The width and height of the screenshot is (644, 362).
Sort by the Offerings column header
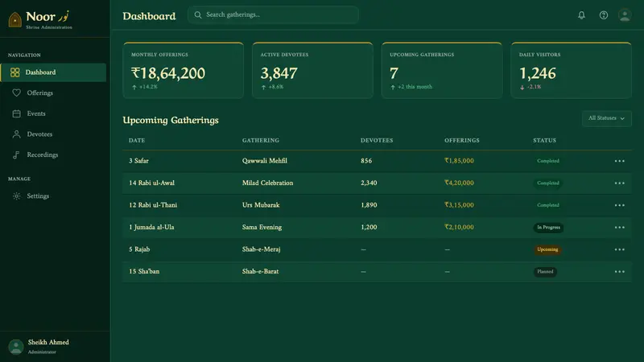coord(461,140)
